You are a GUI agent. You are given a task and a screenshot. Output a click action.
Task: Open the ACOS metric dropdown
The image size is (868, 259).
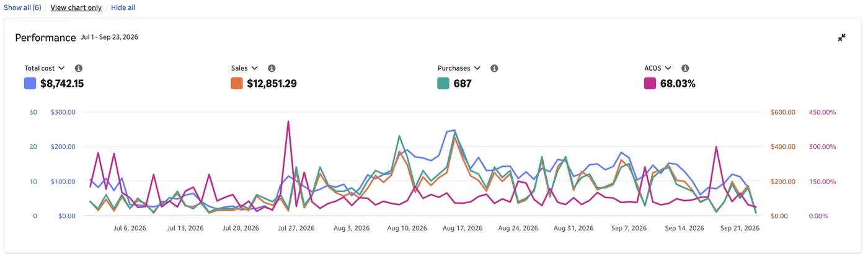pyautogui.click(x=658, y=68)
